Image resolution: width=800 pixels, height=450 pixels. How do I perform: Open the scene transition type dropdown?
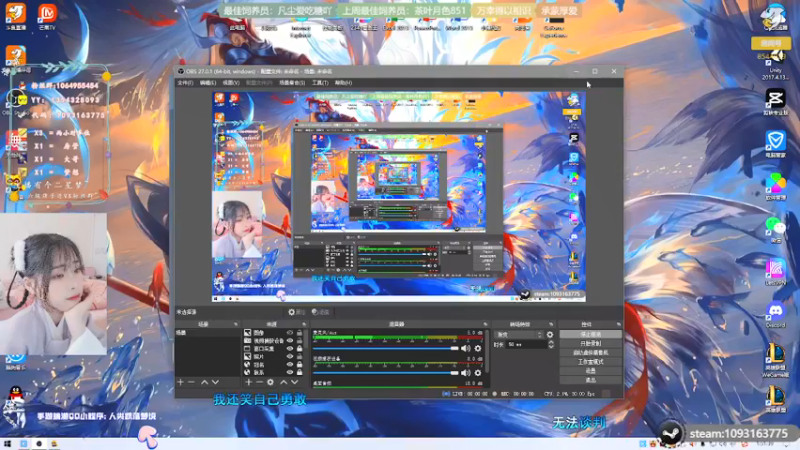pos(519,335)
